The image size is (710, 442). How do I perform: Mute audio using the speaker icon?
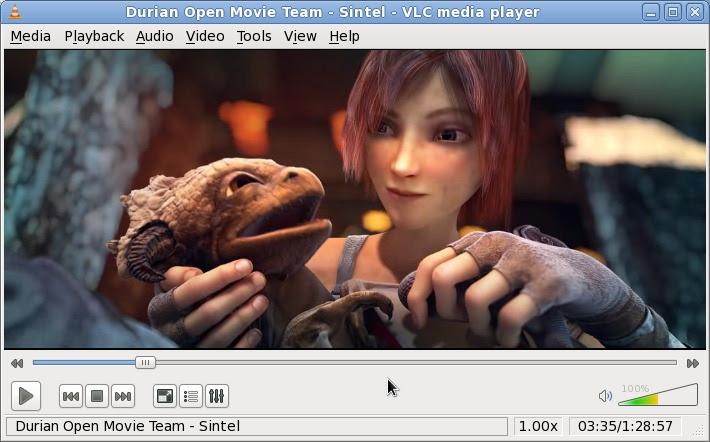tap(605, 396)
